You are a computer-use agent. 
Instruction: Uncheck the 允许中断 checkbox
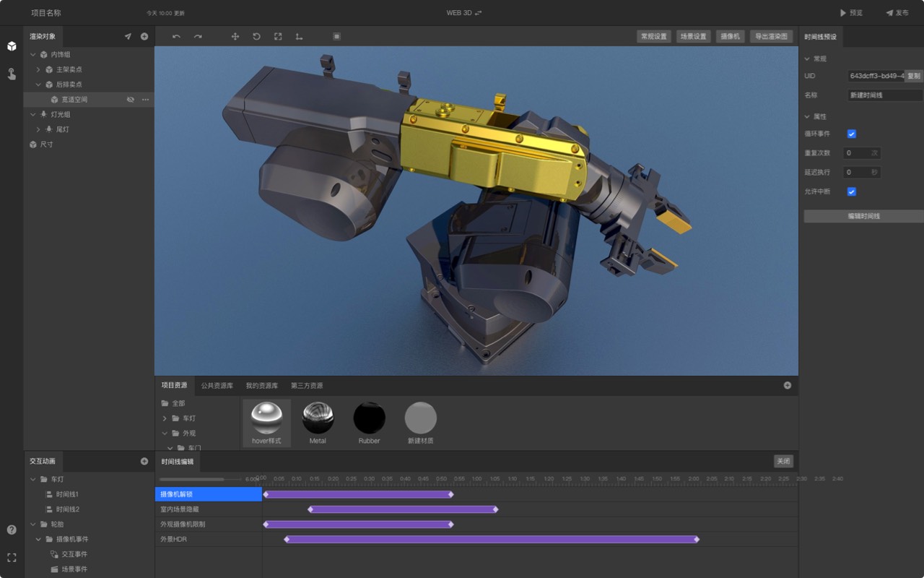(x=851, y=191)
